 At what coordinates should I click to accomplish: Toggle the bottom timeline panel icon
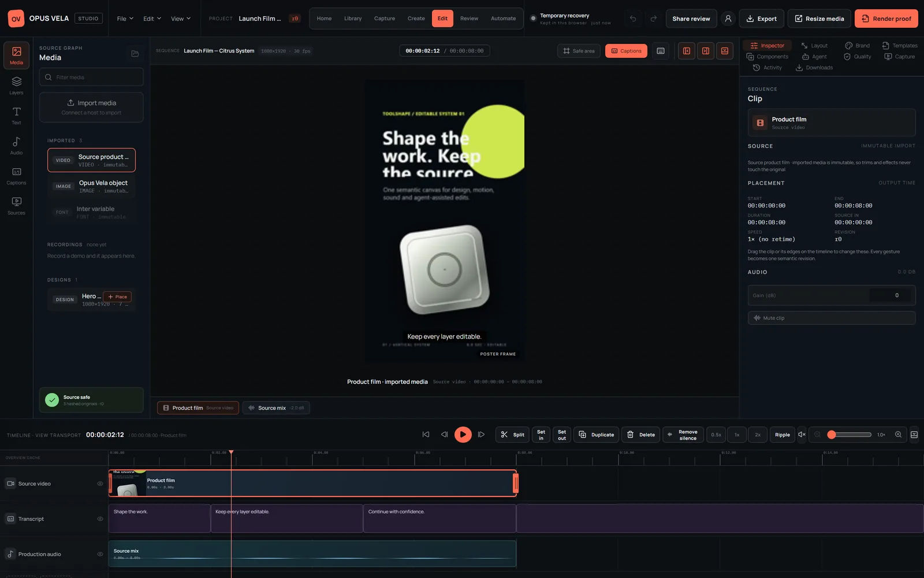tap(725, 51)
